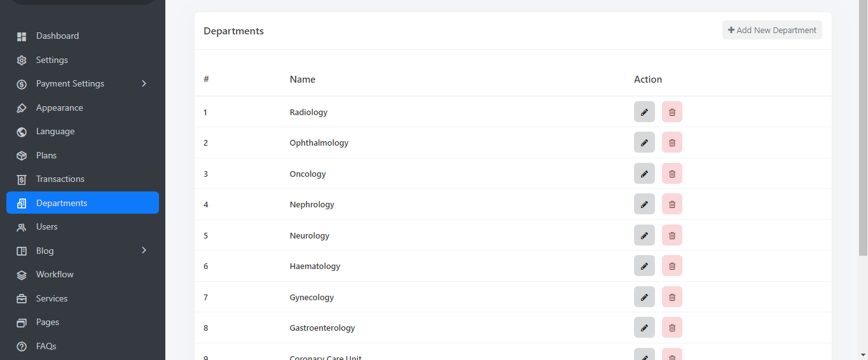The width and height of the screenshot is (868, 360).
Task: Navigate to Transactions page
Action: click(60, 179)
